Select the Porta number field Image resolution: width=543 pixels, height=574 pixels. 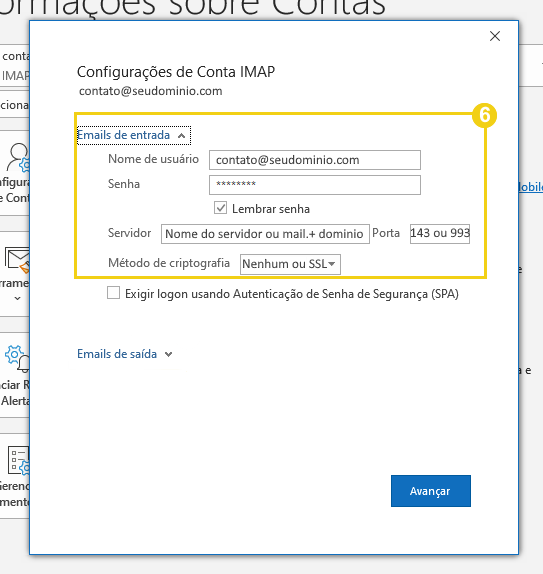point(440,234)
